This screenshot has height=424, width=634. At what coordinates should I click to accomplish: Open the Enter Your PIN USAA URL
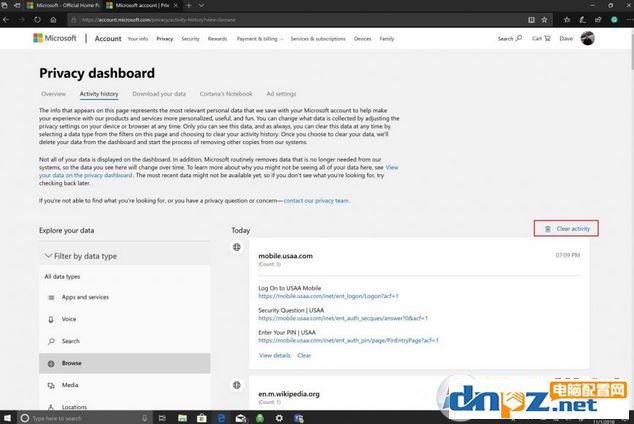pyautogui.click(x=349, y=340)
